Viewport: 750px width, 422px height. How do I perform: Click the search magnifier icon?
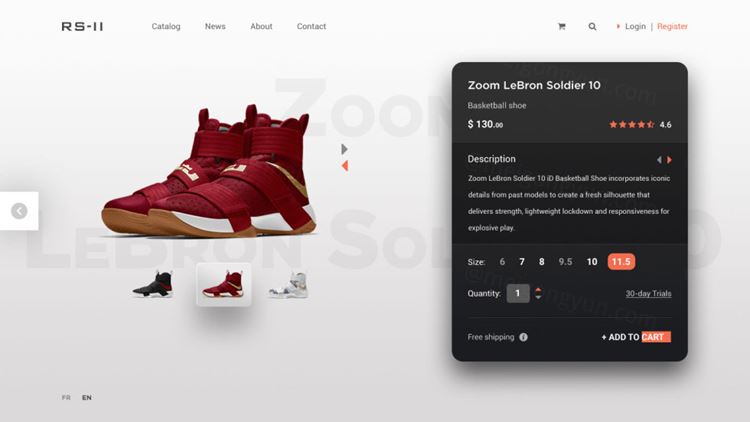tap(592, 27)
